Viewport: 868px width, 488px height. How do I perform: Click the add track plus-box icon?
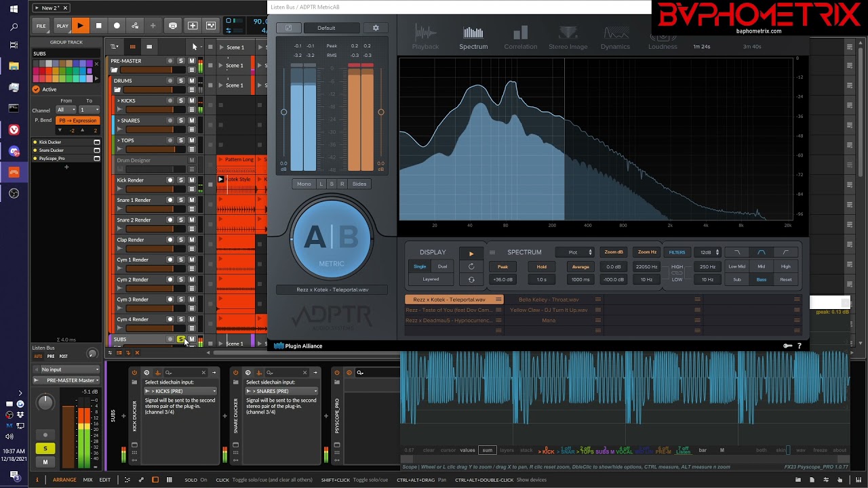pyautogui.click(x=193, y=26)
